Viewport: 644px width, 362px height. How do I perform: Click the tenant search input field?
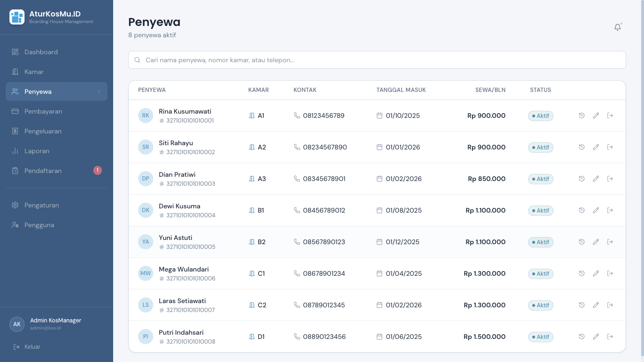(377, 60)
